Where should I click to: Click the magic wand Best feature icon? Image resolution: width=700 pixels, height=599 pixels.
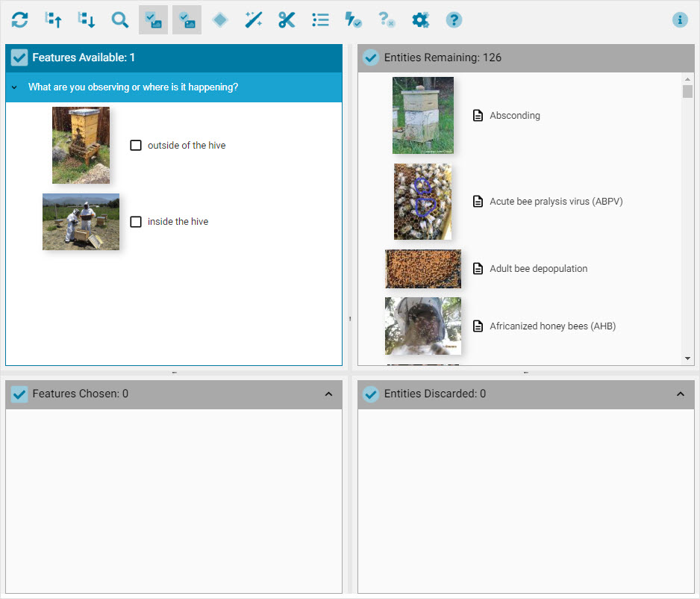pyautogui.click(x=253, y=20)
